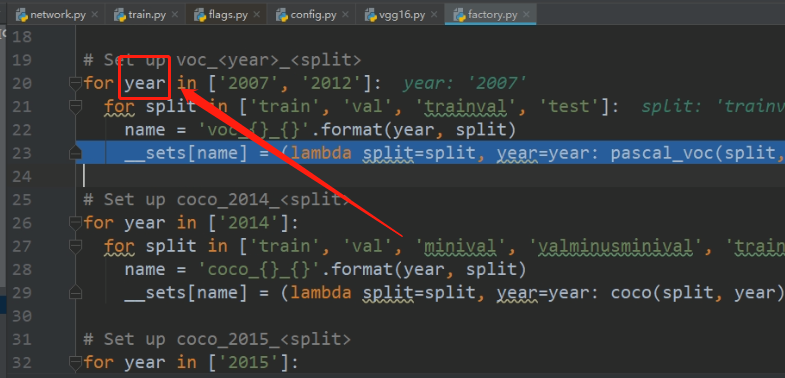The image size is (785, 378).
Task: Close the vgg16.py tab
Action: 435,15
